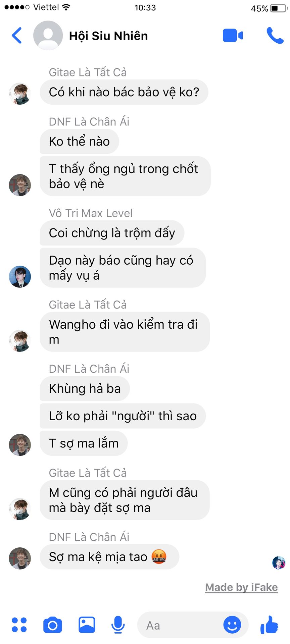290x644 pixels.
Task: Open the four-dot more apps menu
Action: pyautogui.click(x=19, y=625)
